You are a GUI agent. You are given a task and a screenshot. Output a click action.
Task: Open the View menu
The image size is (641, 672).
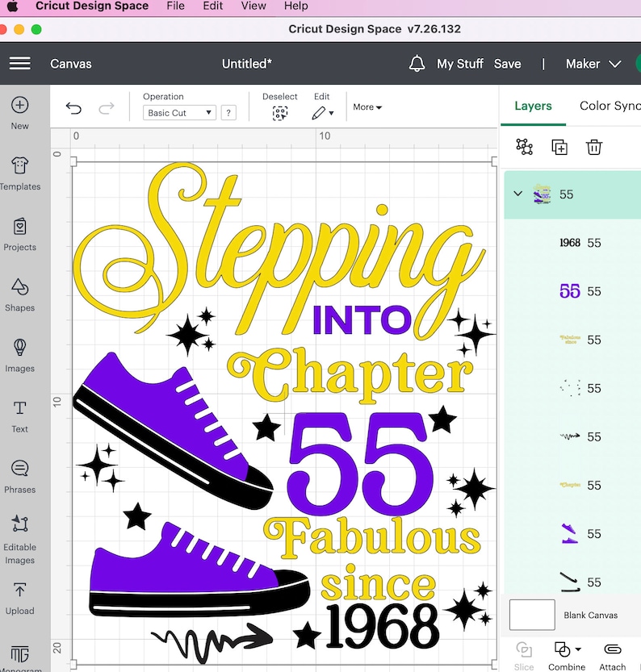click(x=253, y=6)
